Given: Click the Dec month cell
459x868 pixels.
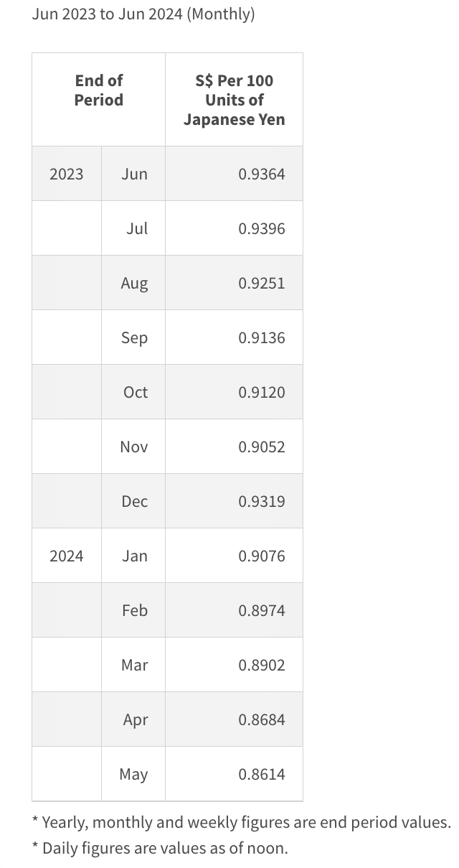Looking at the screenshot, I should 134,501.
